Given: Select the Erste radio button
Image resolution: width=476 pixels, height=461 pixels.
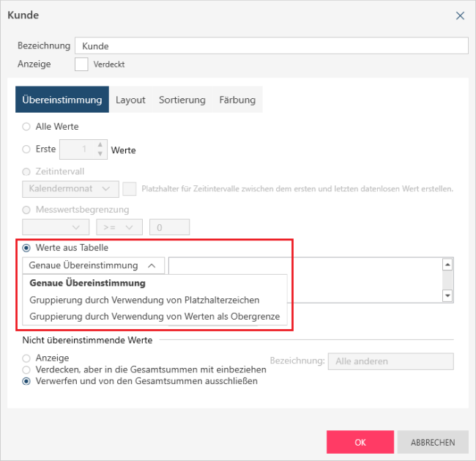Looking at the screenshot, I should (x=26, y=150).
